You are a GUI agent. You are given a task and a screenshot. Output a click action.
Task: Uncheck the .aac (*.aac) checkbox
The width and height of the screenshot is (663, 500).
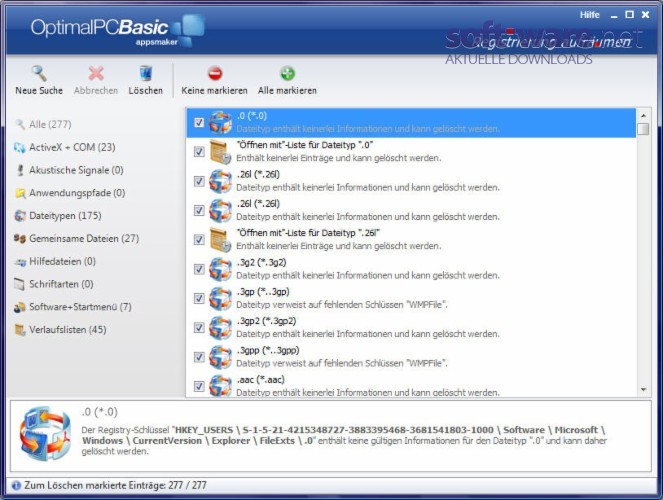pyautogui.click(x=199, y=386)
